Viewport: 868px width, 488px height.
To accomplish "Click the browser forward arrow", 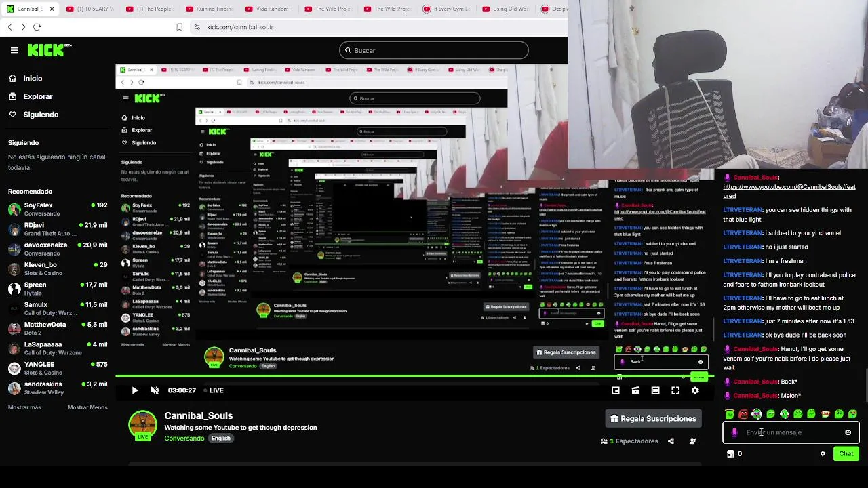I will (23, 27).
